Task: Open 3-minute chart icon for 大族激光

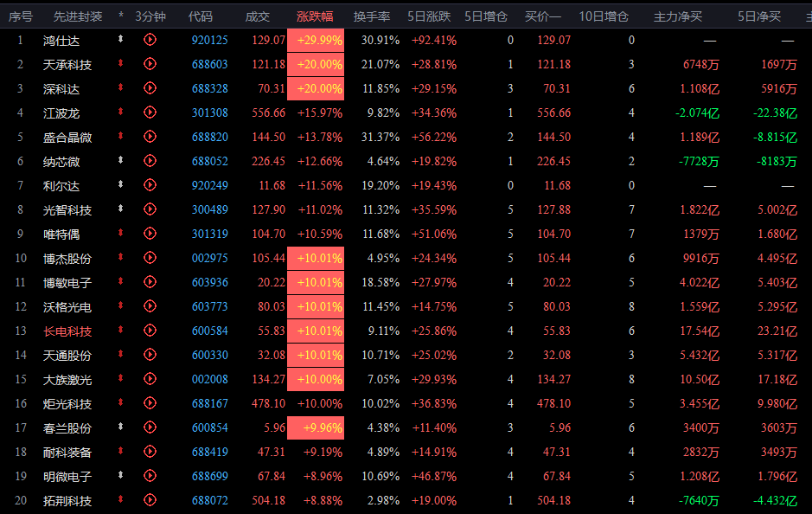Action: point(150,379)
